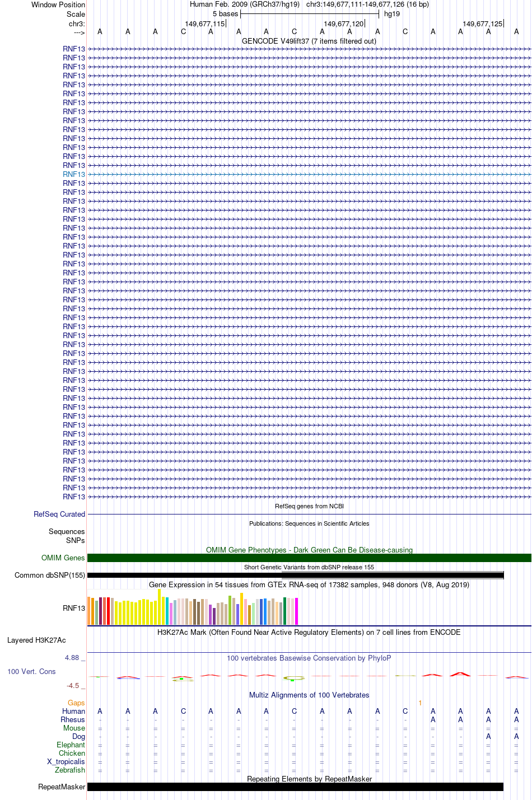Click the Window Position label
This screenshot has width=532, height=800.
[x=58, y=4]
